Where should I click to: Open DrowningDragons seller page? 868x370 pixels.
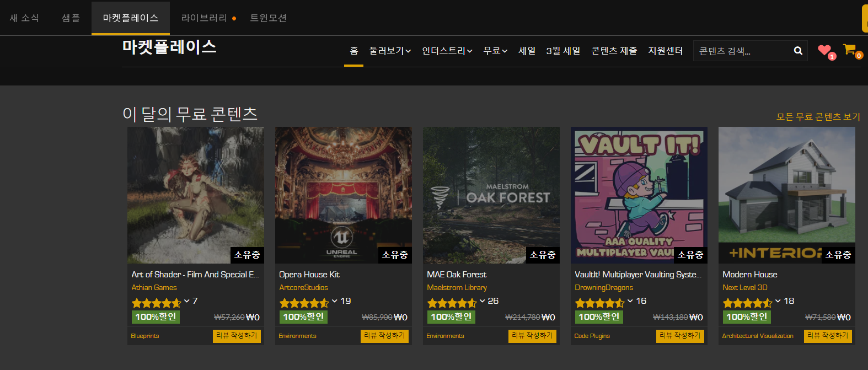(604, 288)
